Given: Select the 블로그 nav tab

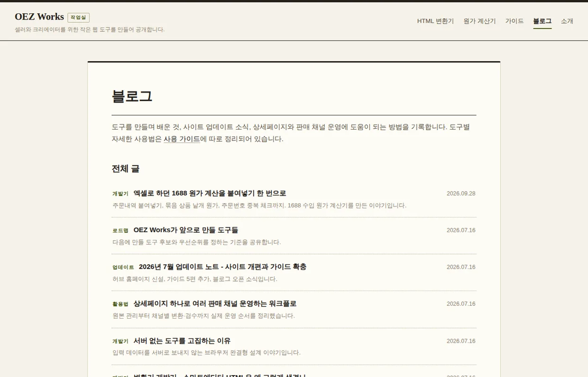Looking at the screenshot, I should pos(542,21).
